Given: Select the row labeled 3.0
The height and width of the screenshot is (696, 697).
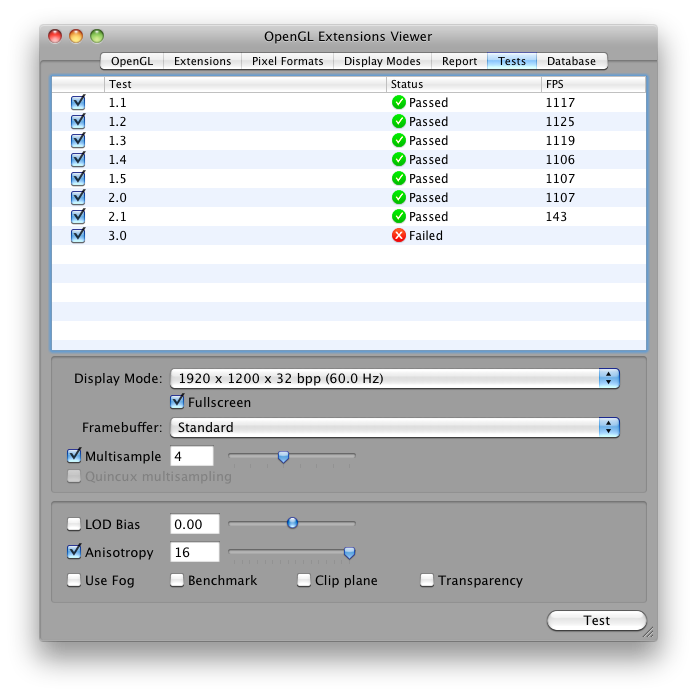Looking at the screenshot, I should click(x=349, y=236).
